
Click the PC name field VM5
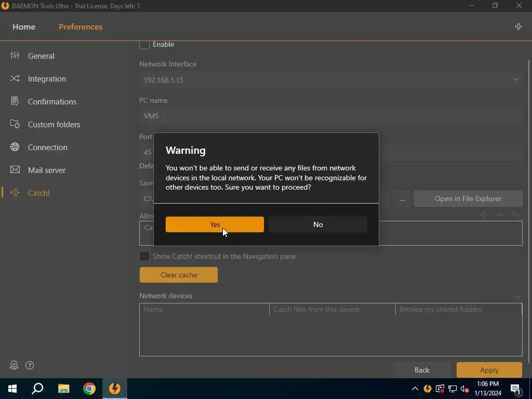[331, 116]
